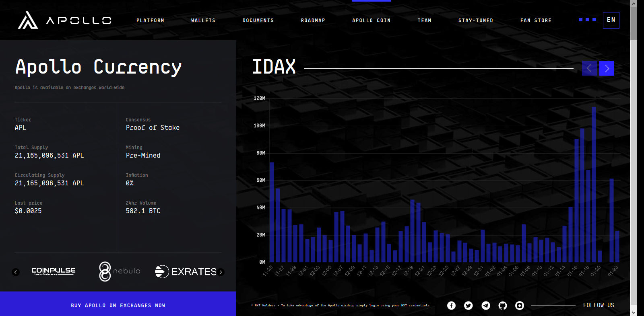Screen dimensions: 644x316
Task: Click the Apollo Currency heading
Action: (x=98, y=67)
